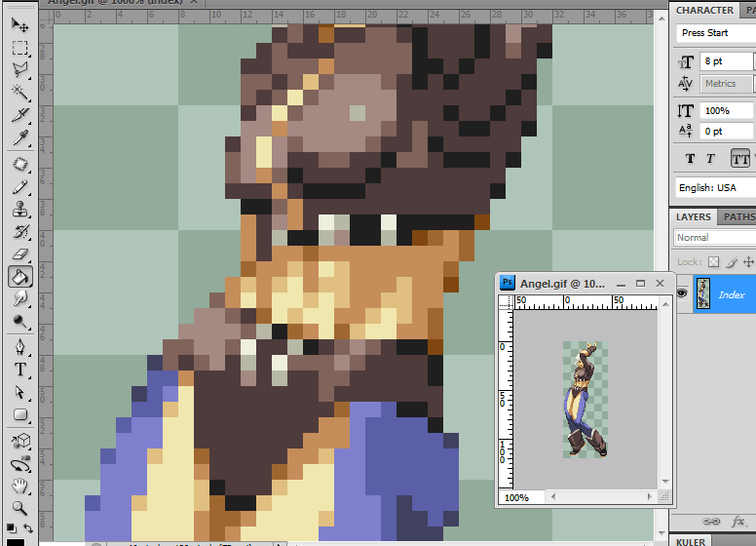Select the Pen tool
This screenshot has width=756, height=546.
19,347
